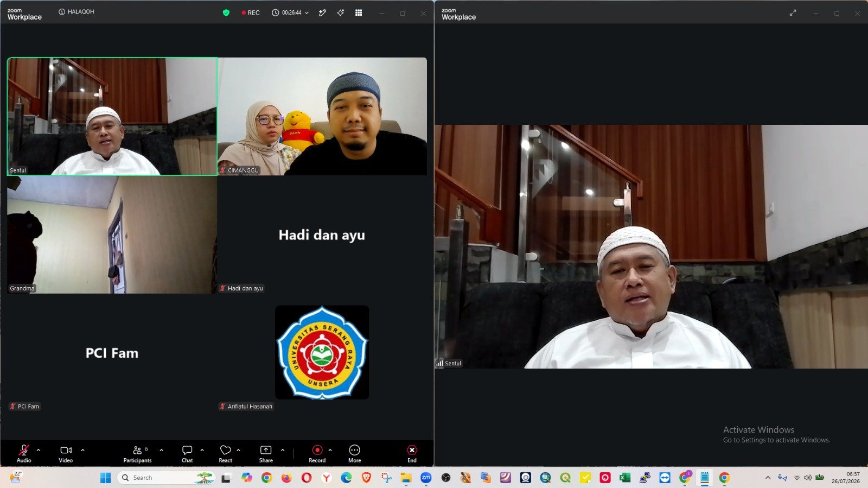The image size is (868, 488).
Task: Click the End meeting button
Action: (x=412, y=454)
